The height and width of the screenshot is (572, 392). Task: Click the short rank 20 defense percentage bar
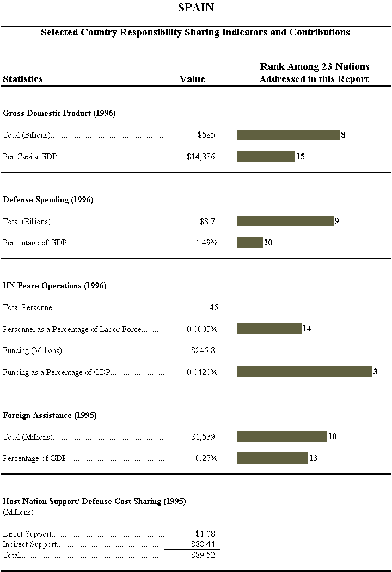tap(249, 243)
